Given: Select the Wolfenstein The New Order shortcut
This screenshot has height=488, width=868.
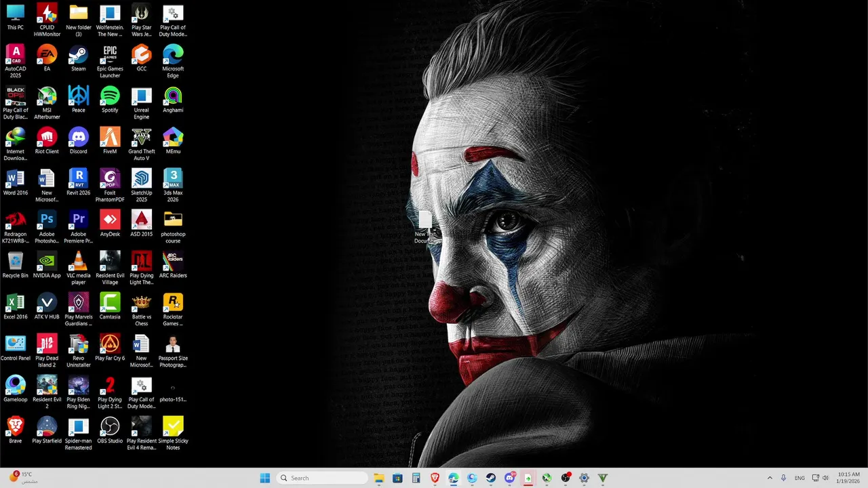Looking at the screenshot, I should 110,20.
